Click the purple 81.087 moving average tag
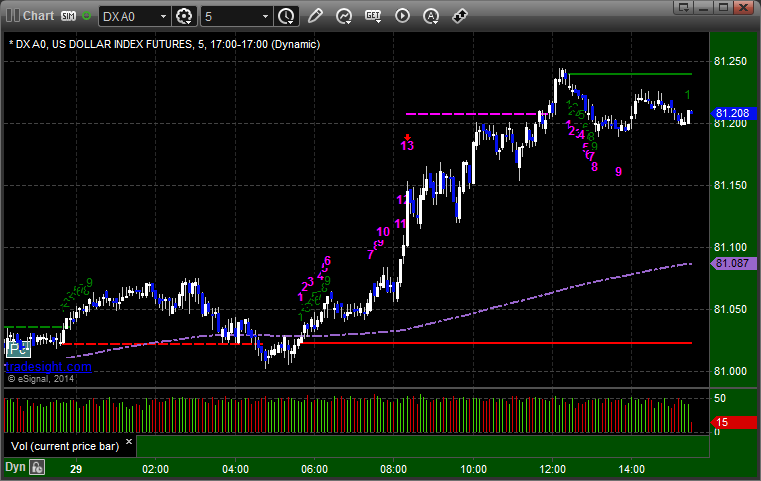The height and width of the screenshot is (481, 761). [x=732, y=264]
